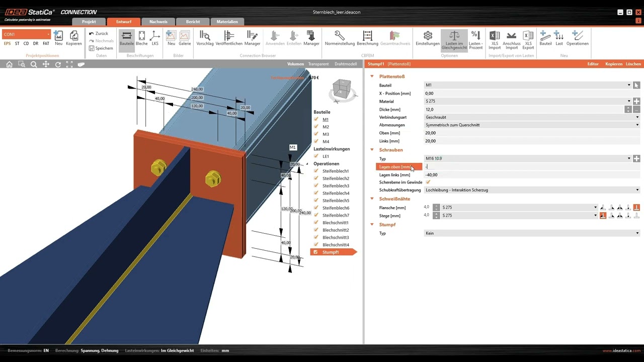This screenshot has height=362, width=644.
Task: Toggle Blechschnitt3 operation checkbox
Action: click(316, 237)
